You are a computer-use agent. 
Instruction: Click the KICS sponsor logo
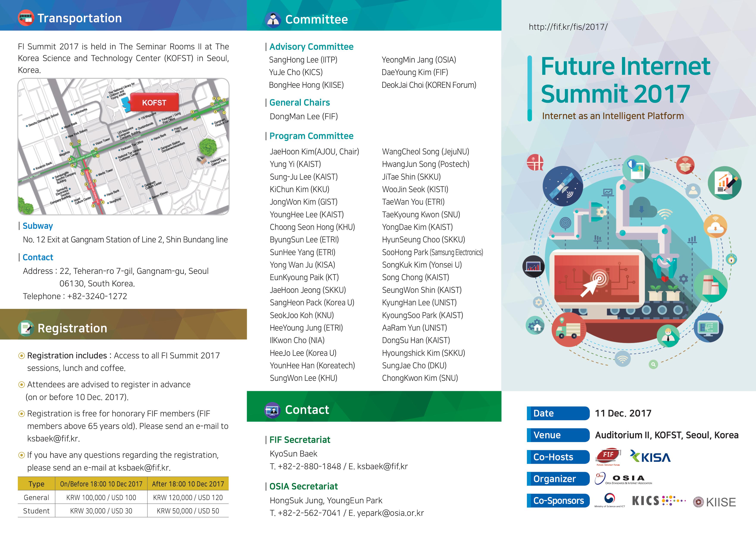(x=659, y=501)
